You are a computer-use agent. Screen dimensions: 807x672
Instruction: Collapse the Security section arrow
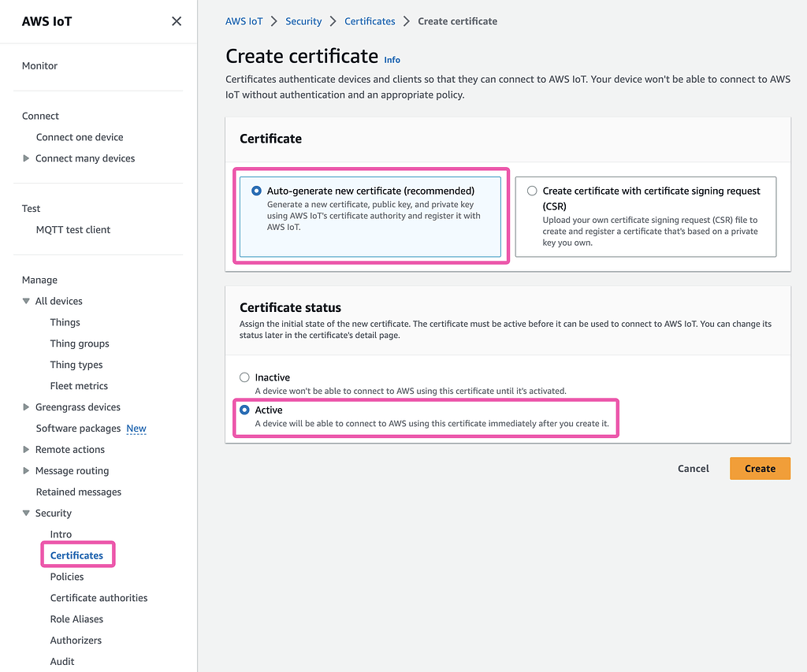coord(26,513)
